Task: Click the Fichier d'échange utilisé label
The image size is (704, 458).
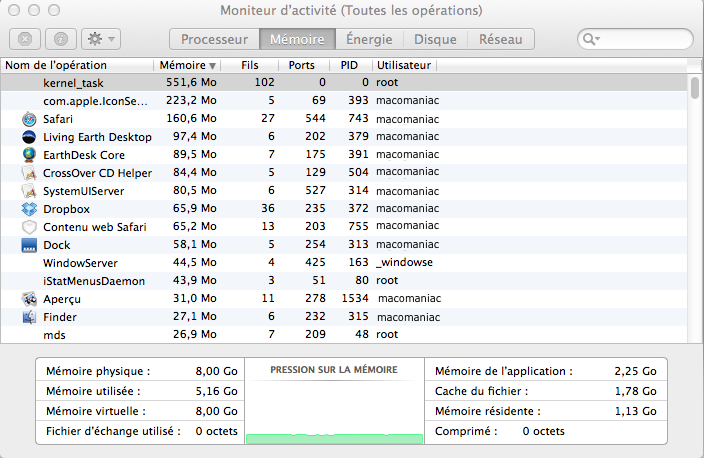Action: (113, 431)
